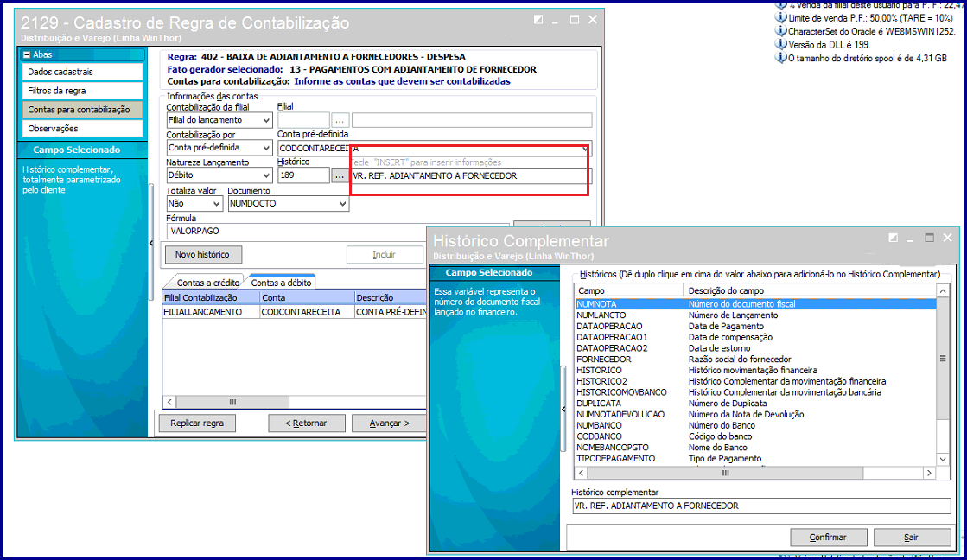Select NOMEBANCOPGTO row in list
The height and width of the screenshot is (560, 967).
755,448
